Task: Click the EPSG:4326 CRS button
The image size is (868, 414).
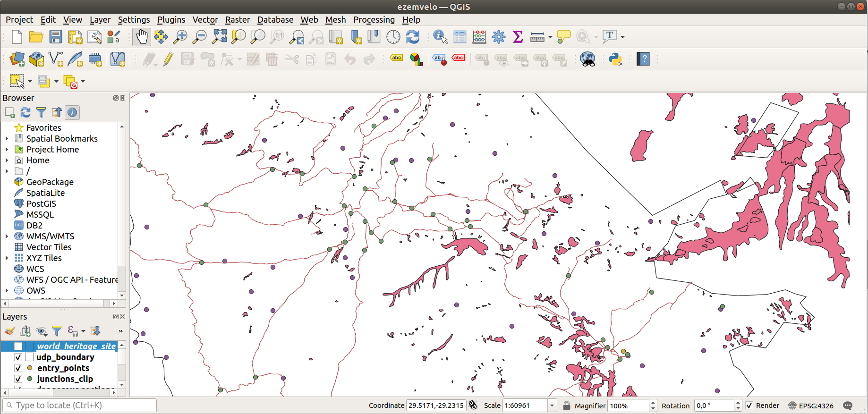Action: point(811,406)
